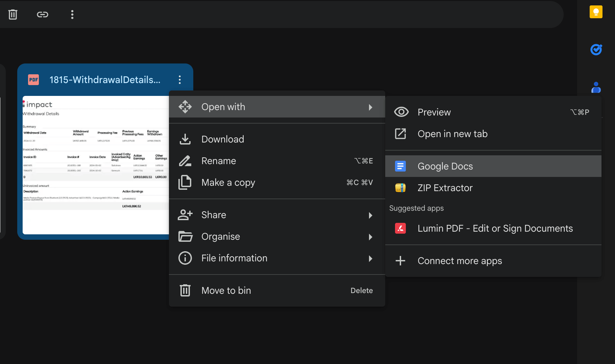Viewport: 615px width, 364px height.
Task: Select Open with from context menu
Action: (x=277, y=107)
